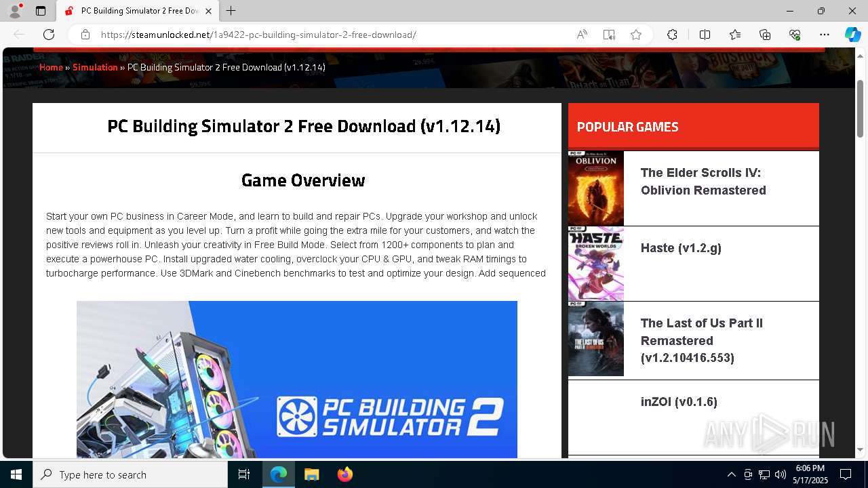Open the tab actions menu icon
The height and width of the screenshot is (488, 868).
pyautogui.click(x=41, y=11)
